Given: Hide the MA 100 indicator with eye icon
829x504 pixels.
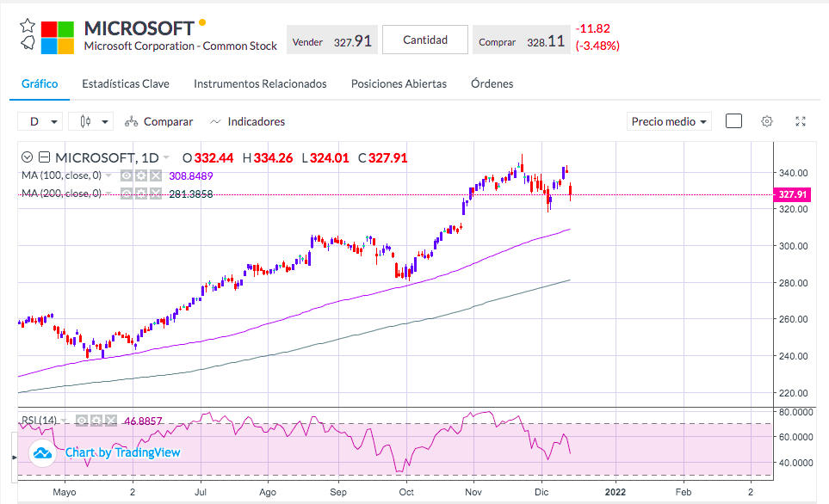Looking at the screenshot, I should click(127, 175).
